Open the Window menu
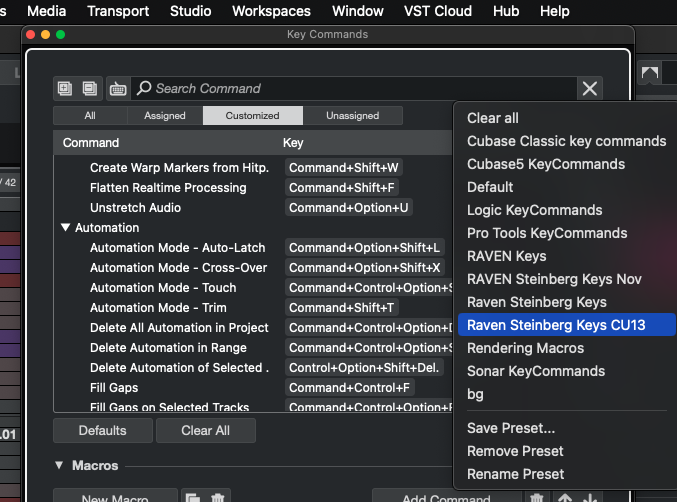Viewport: 677px width, 502px height. point(357,11)
